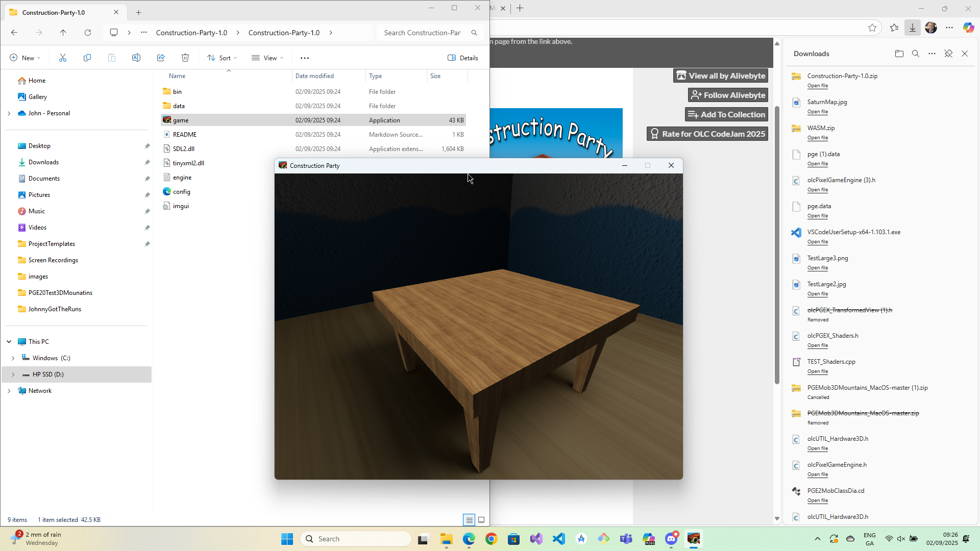Expand the Windows (C:) drive tree
The width and height of the screenshot is (980, 551).
[x=13, y=358]
